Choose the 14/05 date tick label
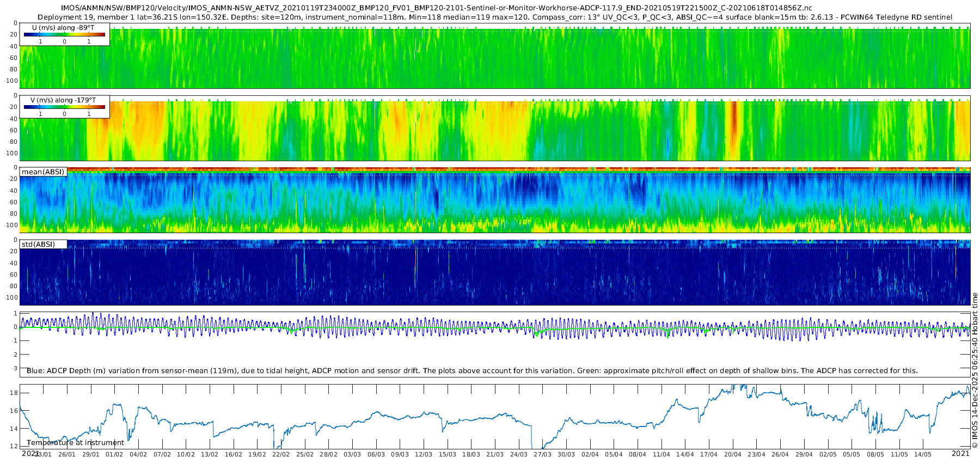Image resolution: width=980 pixels, height=463 pixels. pos(922,454)
